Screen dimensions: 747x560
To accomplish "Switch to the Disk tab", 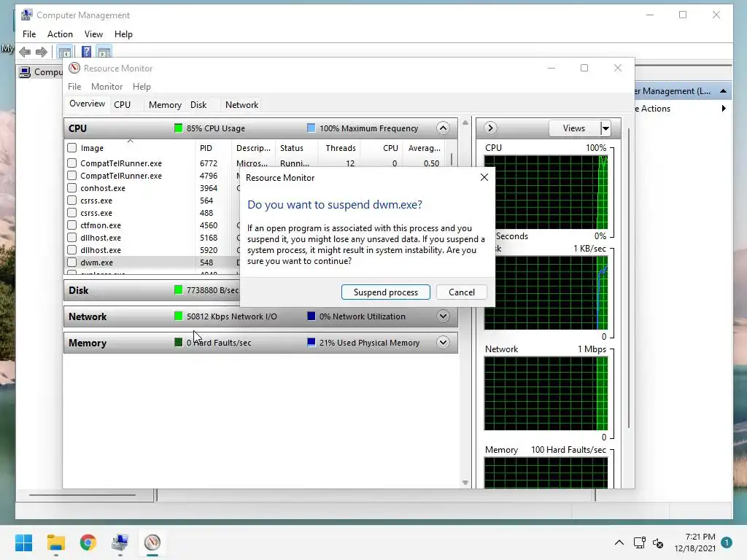I will 198,105.
